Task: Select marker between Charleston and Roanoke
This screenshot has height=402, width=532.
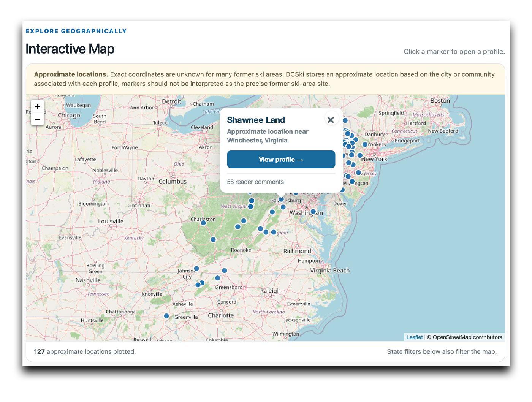Action: [x=213, y=239]
